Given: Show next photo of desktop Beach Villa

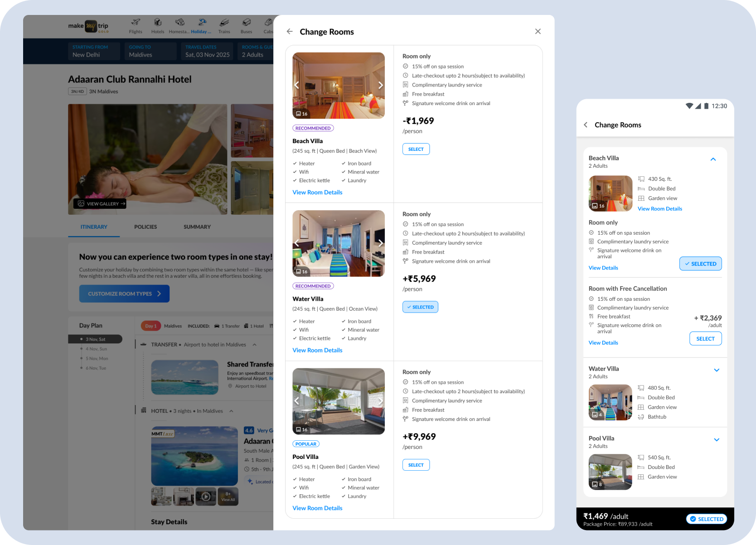Looking at the screenshot, I should point(380,85).
